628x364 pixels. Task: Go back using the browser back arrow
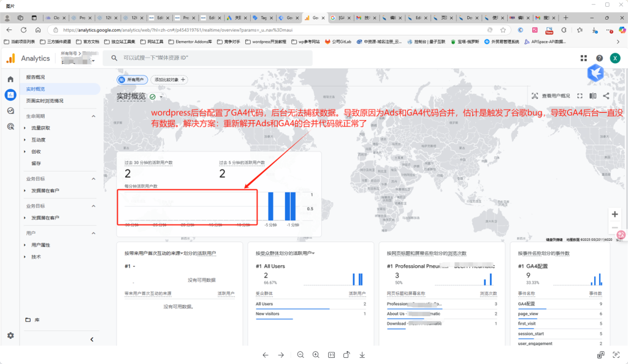click(9, 30)
